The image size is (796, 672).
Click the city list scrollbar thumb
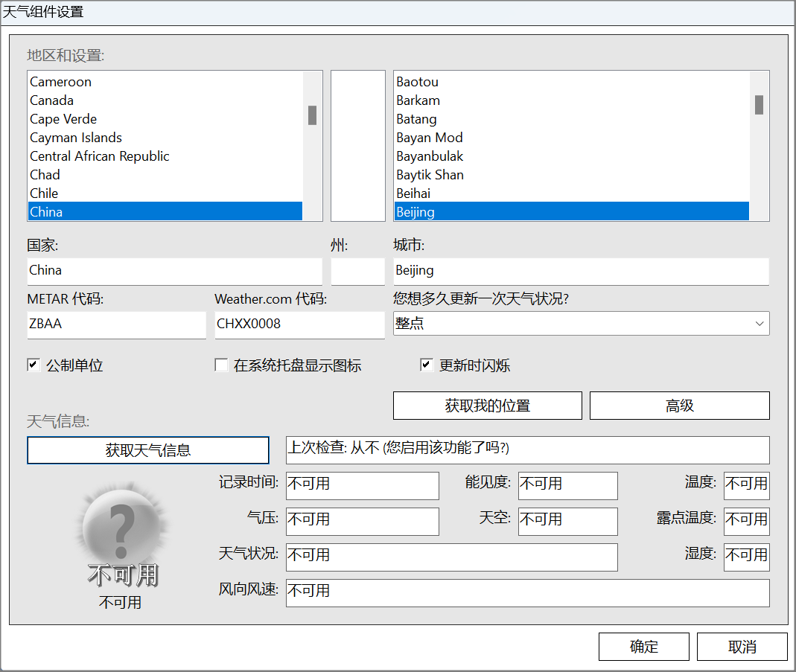(x=759, y=105)
